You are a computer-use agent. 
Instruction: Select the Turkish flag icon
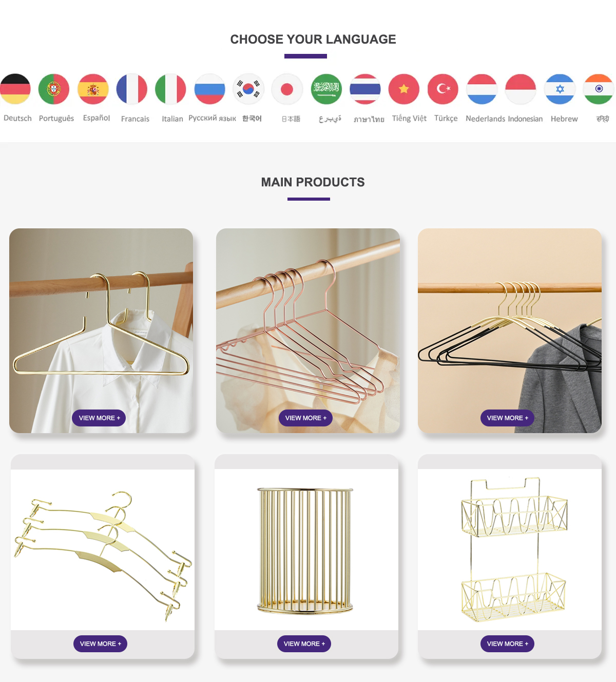(x=443, y=89)
